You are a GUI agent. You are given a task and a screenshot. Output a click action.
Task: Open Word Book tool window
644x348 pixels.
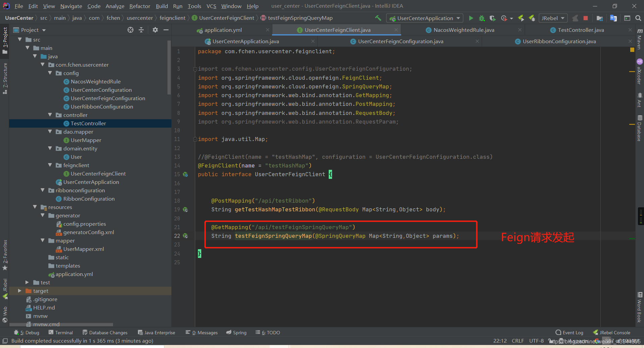(x=640, y=307)
